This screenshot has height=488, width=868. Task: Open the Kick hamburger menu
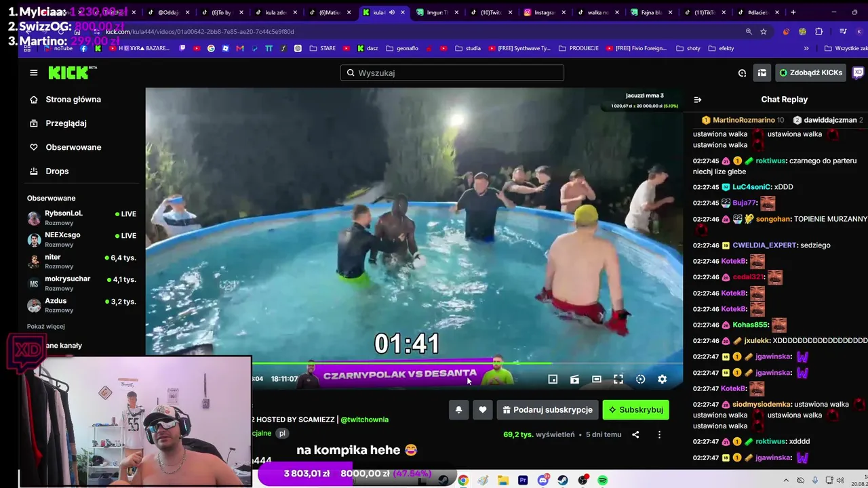(33, 73)
